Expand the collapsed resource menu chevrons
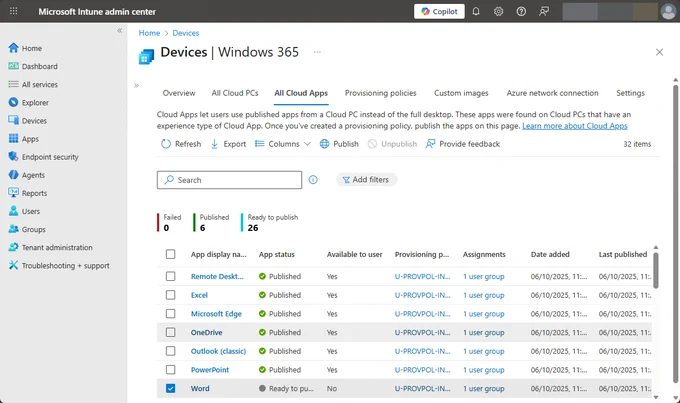This screenshot has width=680, height=403. click(137, 85)
